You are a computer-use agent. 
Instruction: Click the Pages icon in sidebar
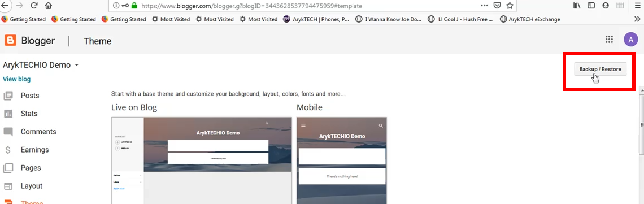tap(8, 168)
